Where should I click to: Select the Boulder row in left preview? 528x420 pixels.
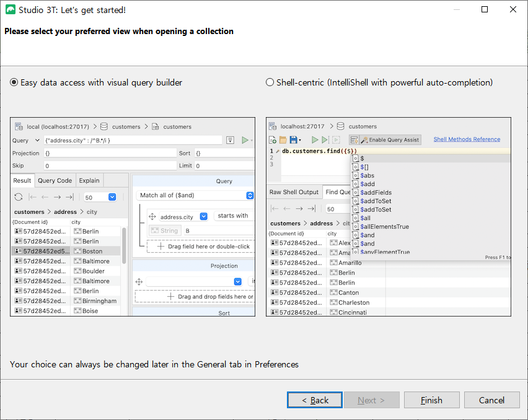point(66,271)
